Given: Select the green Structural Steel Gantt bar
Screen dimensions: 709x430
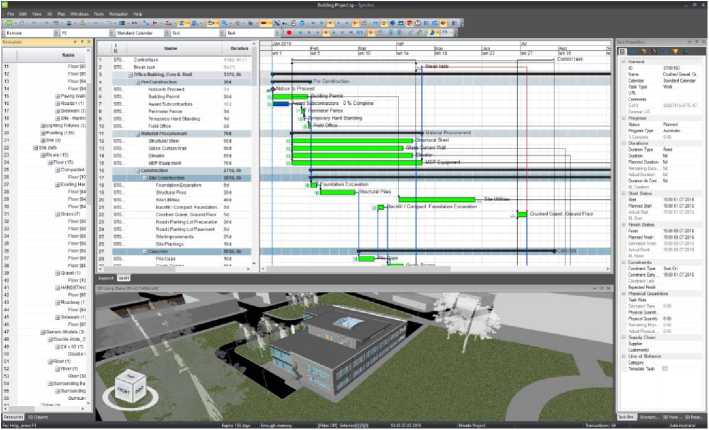Looking at the screenshot, I should pos(351,141).
